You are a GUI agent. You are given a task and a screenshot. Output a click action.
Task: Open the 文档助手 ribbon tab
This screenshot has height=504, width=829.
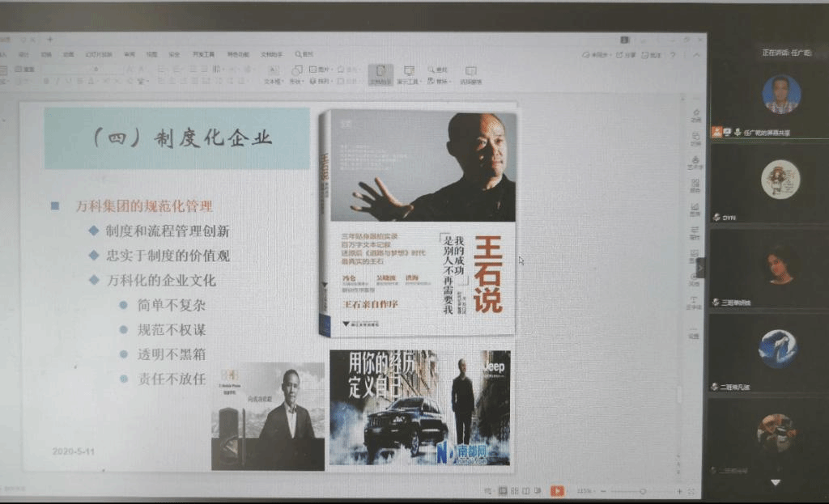pyautogui.click(x=272, y=54)
